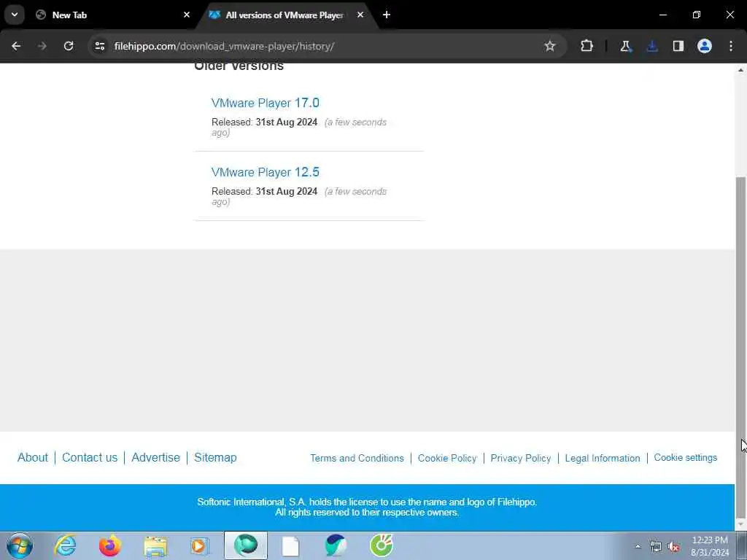Open the Privacy Policy link
The height and width of the screenshot is (560, 747).
[521, 458]
